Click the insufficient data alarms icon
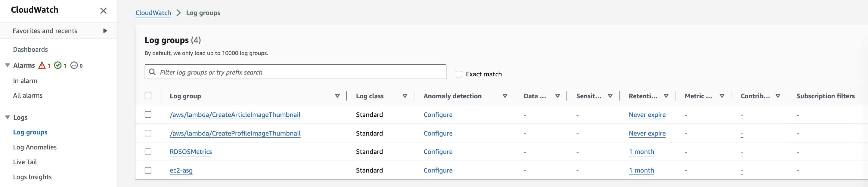 74,65
